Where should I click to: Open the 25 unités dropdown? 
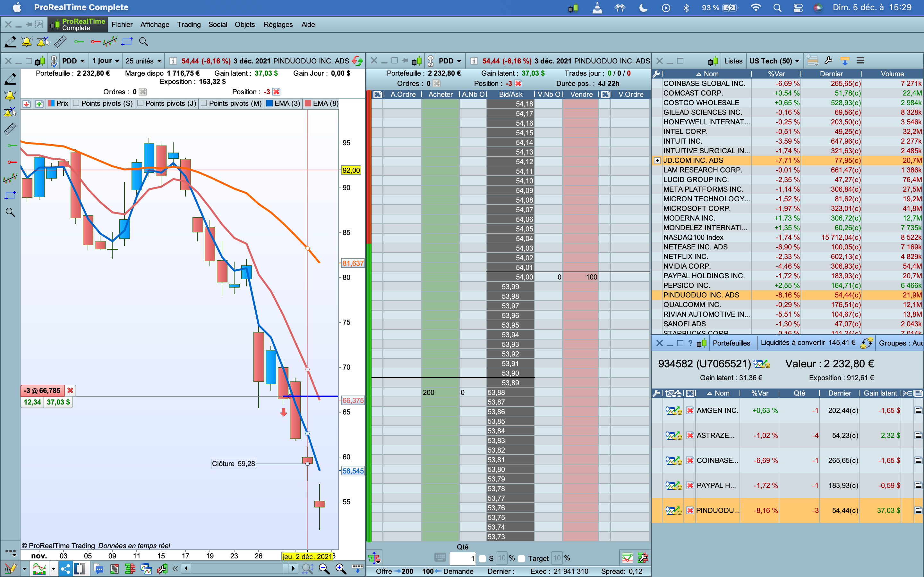click(x=143, y=61)
